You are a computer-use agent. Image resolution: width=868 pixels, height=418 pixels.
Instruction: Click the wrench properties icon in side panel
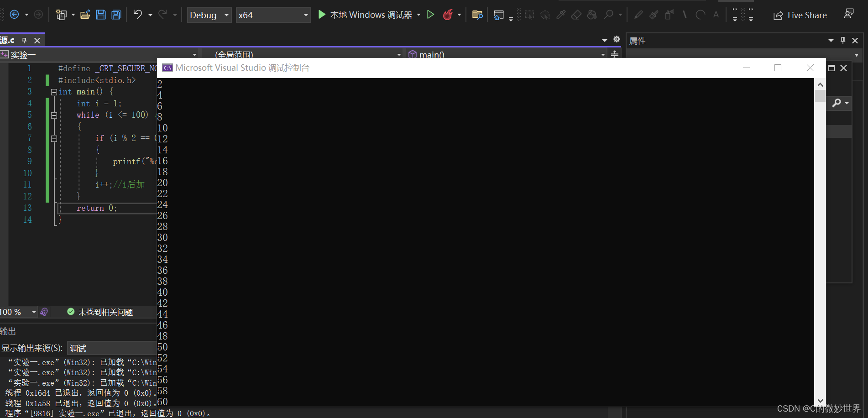837,103
